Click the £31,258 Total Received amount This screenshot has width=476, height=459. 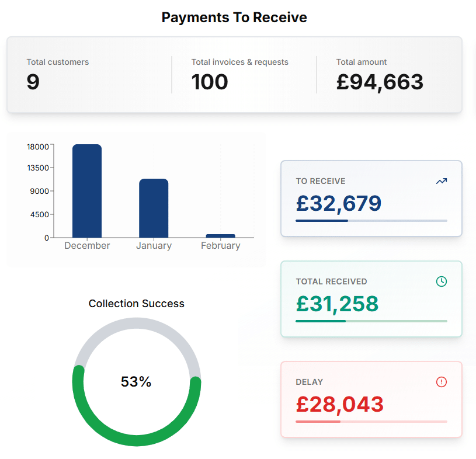[x=337, y=304]
